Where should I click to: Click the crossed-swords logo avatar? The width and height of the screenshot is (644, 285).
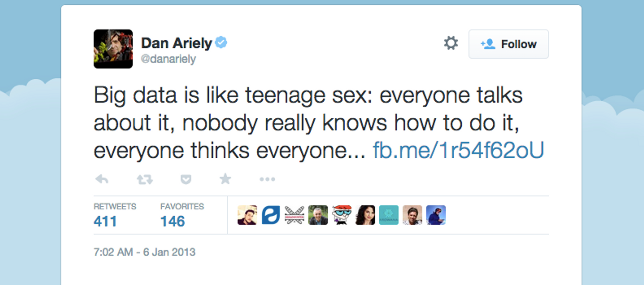pos(294,215)
